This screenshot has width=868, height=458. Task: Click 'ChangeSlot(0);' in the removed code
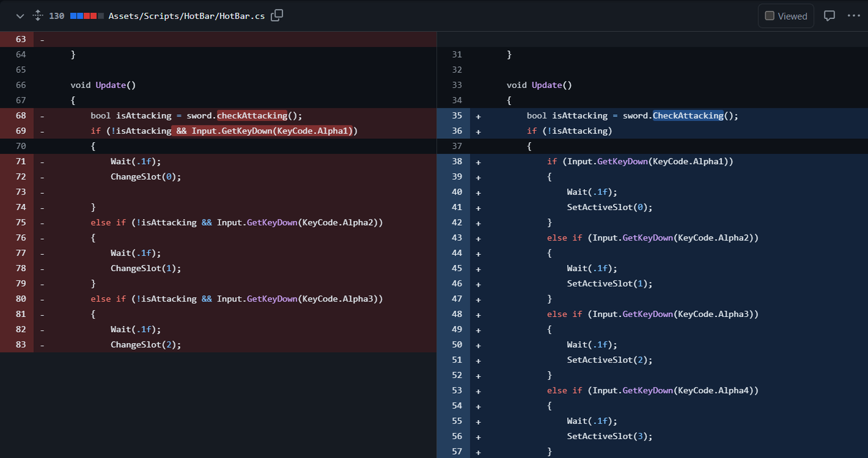pyautogui.click(x=146, y=177)
